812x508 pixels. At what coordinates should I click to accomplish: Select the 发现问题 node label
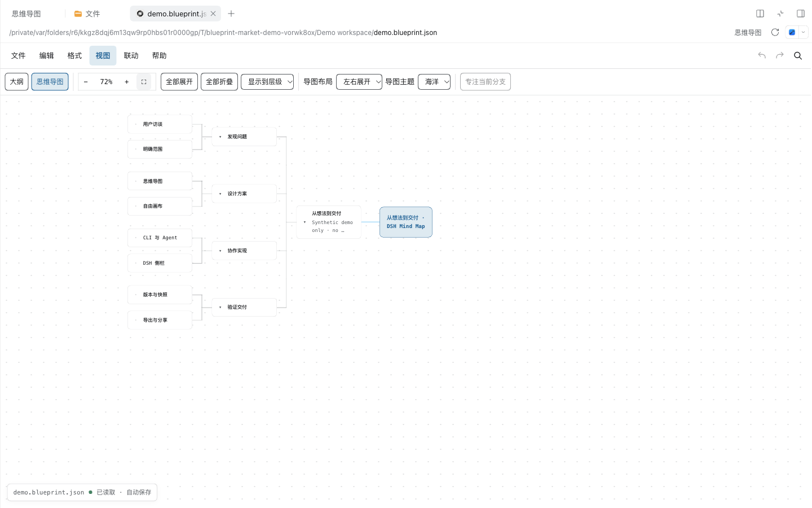click(237, 137)
